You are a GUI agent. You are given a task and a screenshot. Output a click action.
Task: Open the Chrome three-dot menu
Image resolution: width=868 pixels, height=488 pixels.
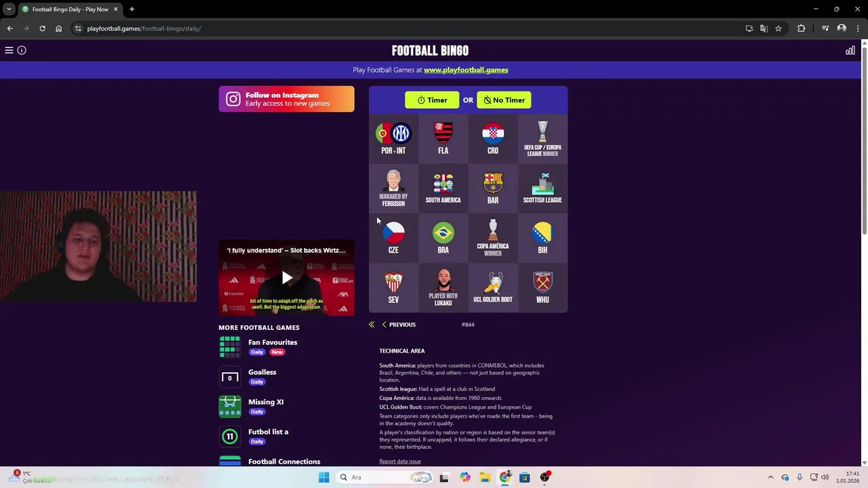(859, 28)
